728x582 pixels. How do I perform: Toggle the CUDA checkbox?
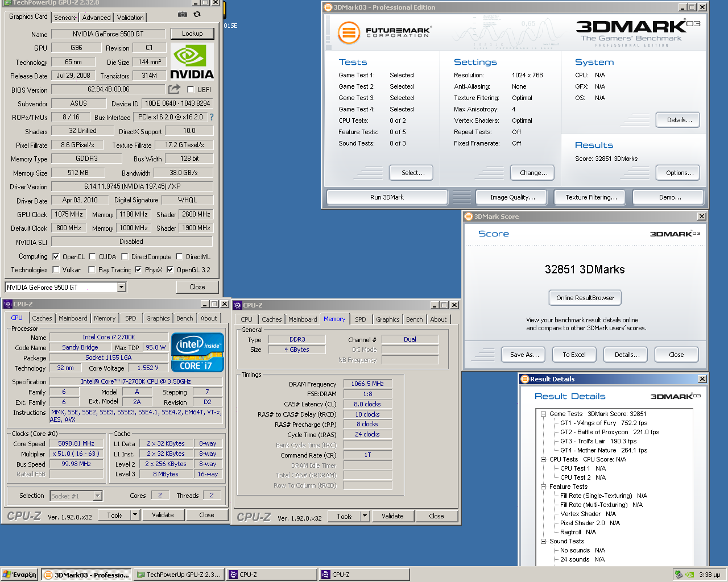tap(92, 257)
